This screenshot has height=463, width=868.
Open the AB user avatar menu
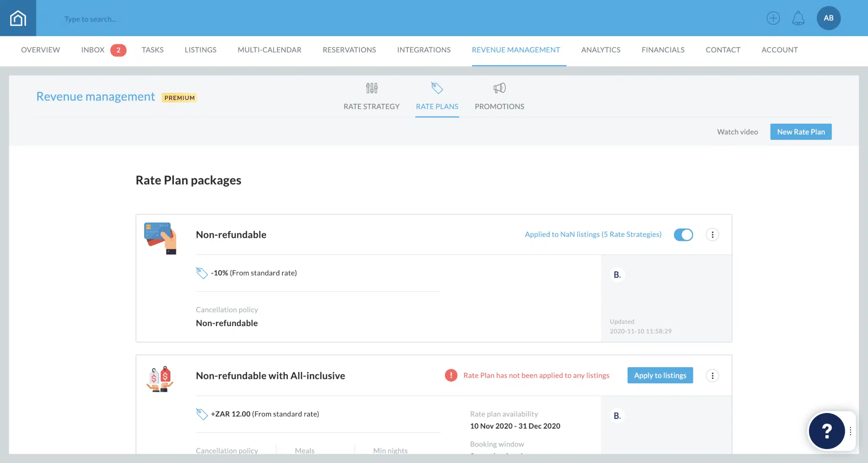coord(829,18)
